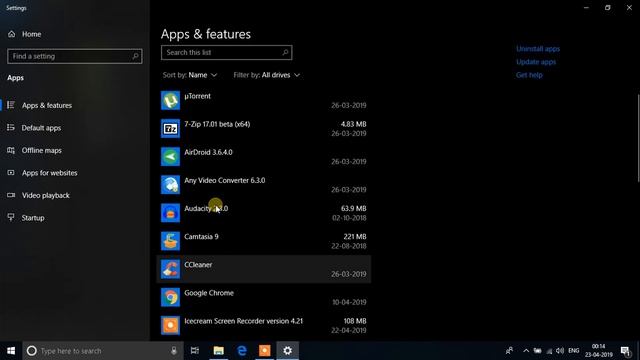Select Icecream Screen Recorder version 4.21
The image size is (640, 360).
[244, 321]
